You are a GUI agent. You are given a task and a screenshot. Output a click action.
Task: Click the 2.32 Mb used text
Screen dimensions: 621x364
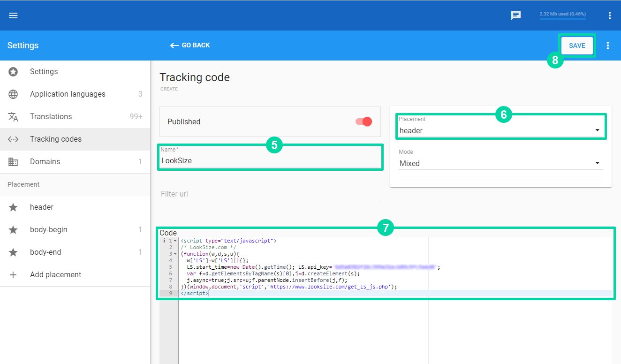(562, 14)
